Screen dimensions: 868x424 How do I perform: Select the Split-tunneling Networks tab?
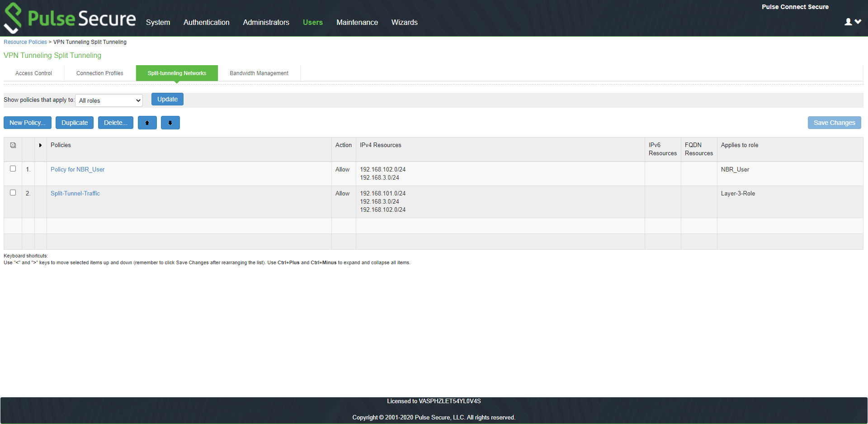point(177,73)
